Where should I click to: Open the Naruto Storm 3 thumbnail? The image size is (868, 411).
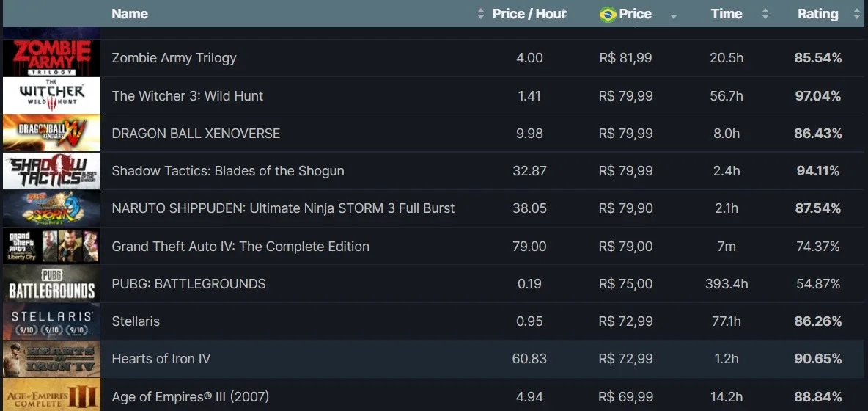point(51,208)
